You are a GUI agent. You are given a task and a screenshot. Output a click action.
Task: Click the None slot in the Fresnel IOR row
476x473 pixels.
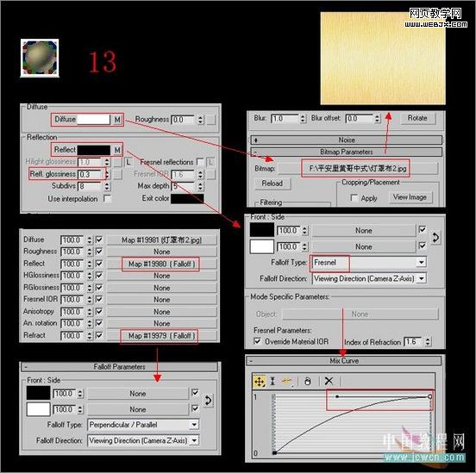[162, 300]
